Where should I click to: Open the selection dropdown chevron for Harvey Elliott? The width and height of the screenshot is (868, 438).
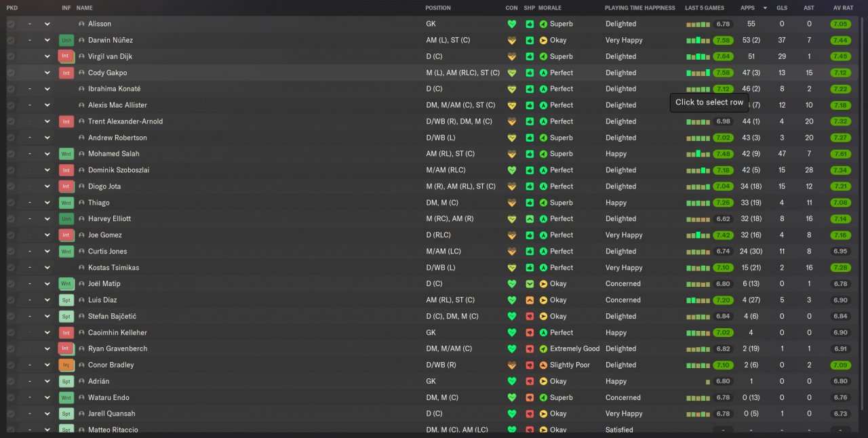pyautogui.click(x=47, y=219)
